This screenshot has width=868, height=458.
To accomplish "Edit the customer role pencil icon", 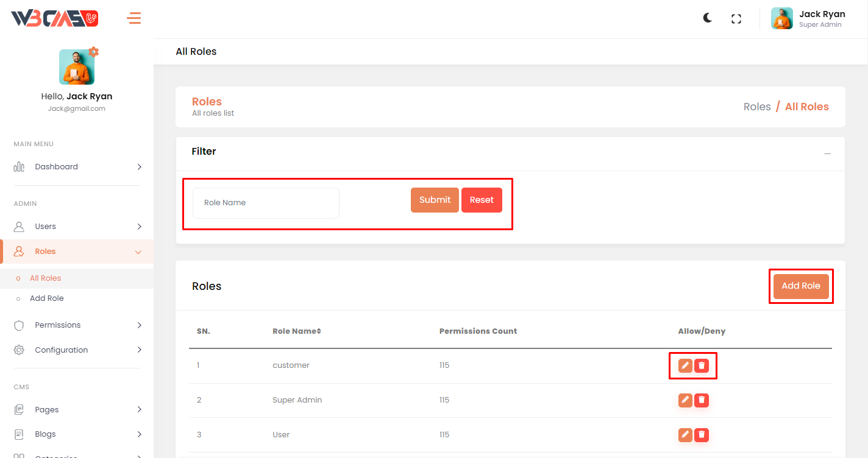I will click(x=685, y=365).
